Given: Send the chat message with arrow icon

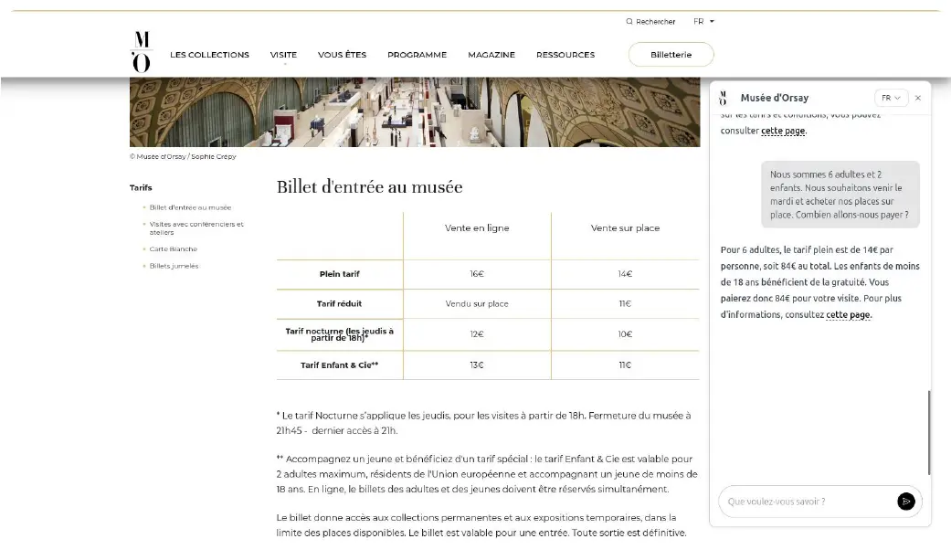Looking at the screenshot, I should pos(905,502).
